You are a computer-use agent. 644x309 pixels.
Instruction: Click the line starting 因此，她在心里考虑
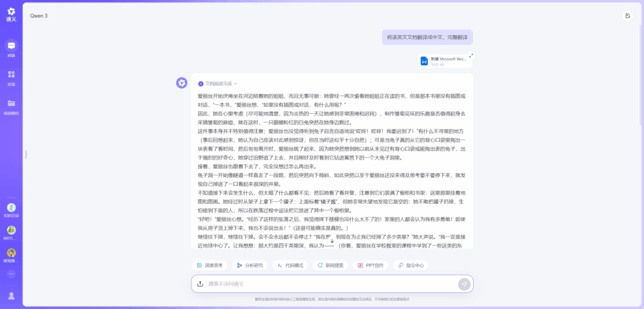332,113
